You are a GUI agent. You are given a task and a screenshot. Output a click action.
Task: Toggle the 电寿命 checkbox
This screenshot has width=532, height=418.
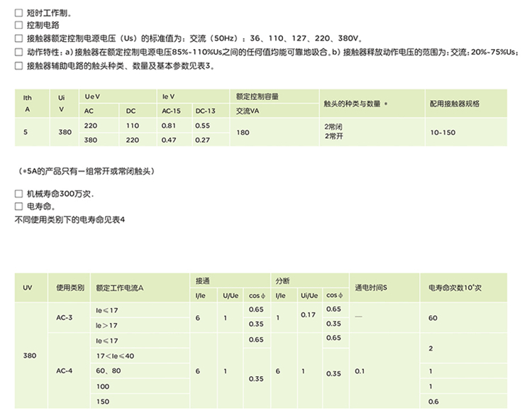tap(18, 207)
